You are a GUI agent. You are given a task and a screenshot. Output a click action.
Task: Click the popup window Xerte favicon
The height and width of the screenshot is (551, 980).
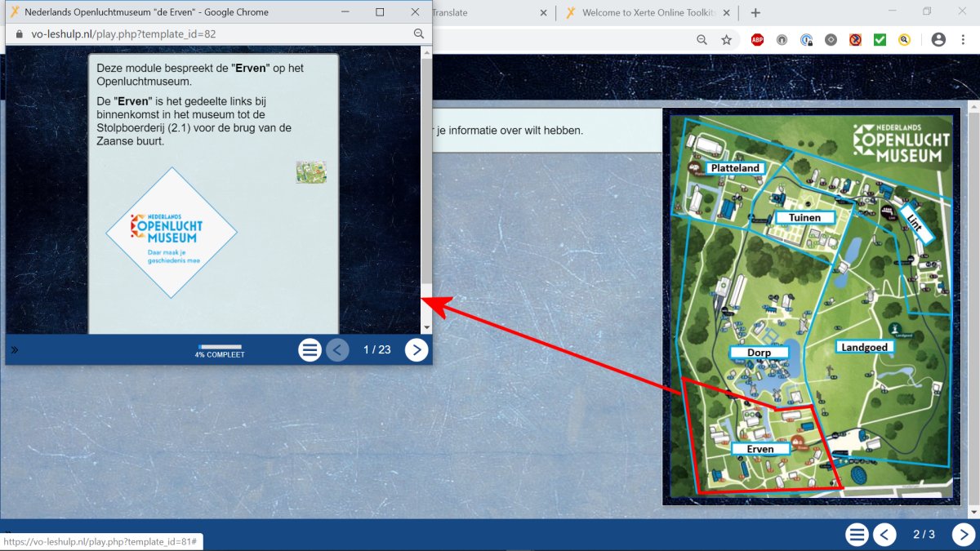coord(14,12)
